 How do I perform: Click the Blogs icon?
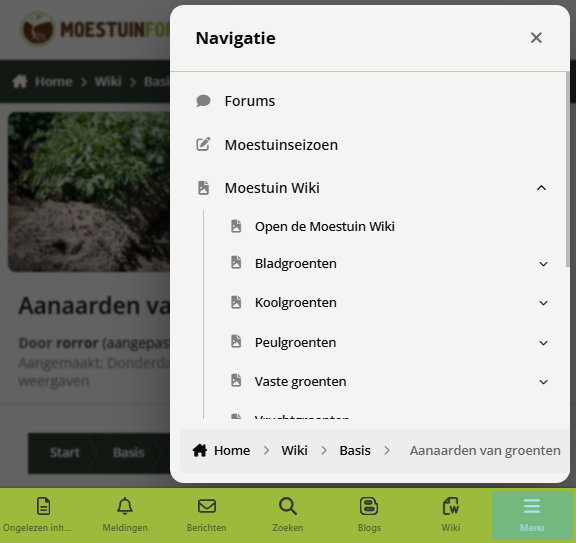tap(369, 506)
